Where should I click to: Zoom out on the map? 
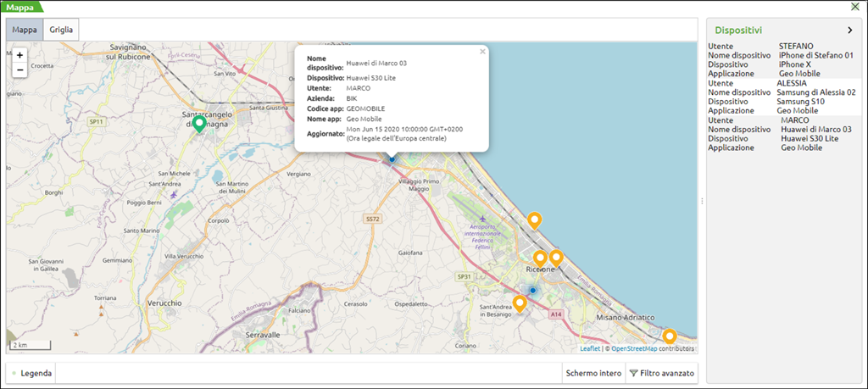click(x=19, y=69)
